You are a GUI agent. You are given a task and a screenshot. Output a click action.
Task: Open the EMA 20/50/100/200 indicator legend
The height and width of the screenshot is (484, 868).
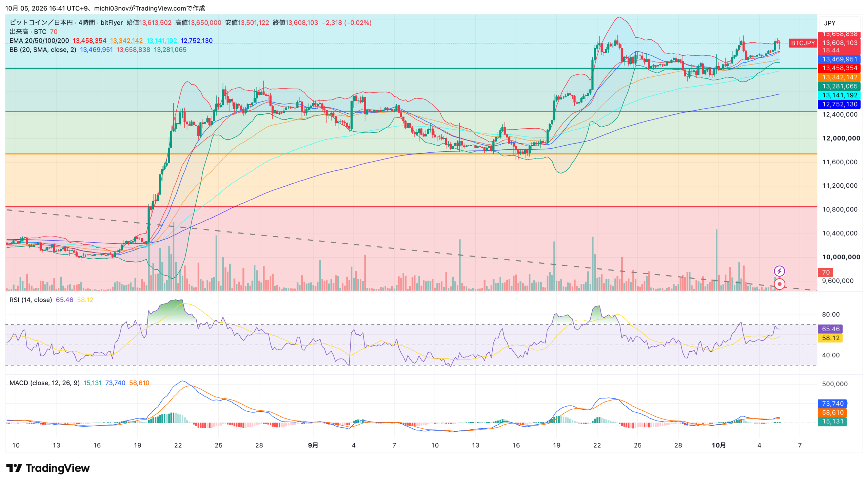coord(39,41)
